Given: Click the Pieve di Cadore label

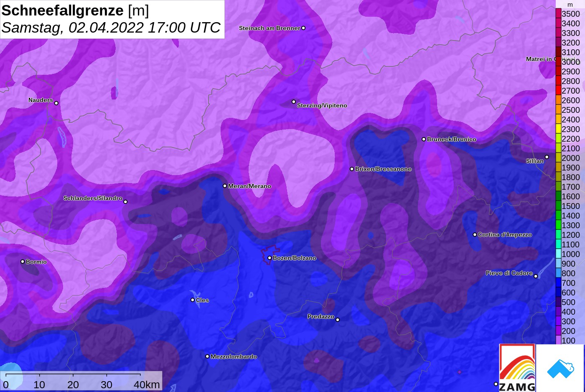Looking at the screenshot, I should pos(509,273).
